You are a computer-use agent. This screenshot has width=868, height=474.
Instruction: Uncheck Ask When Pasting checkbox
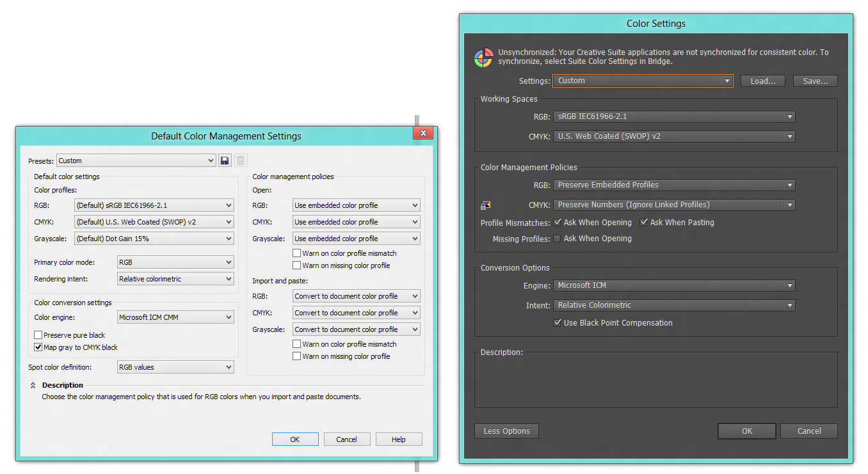pyautogui.click(x=644, y=222)
